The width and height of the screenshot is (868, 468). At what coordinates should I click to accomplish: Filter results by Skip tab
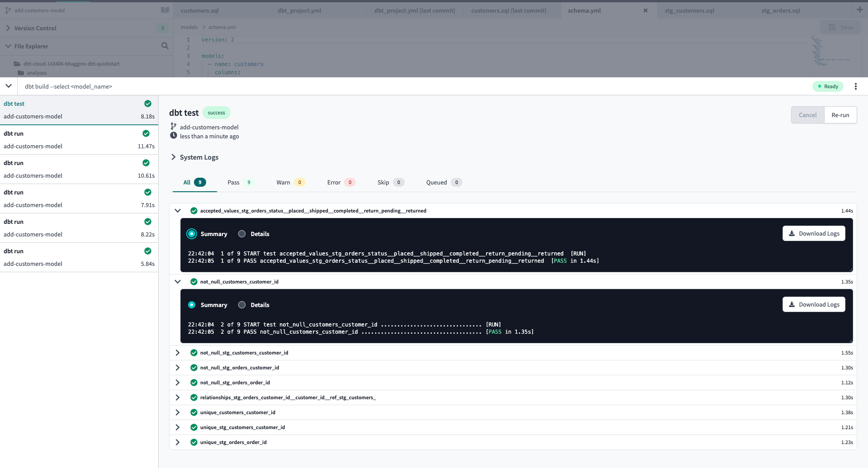tap(391, 182)
